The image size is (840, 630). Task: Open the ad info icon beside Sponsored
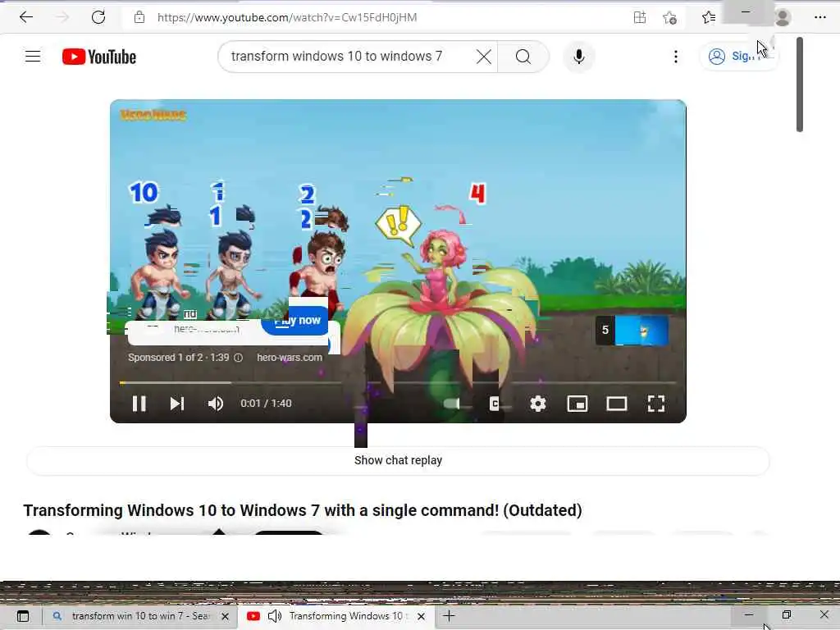[239, 358]
